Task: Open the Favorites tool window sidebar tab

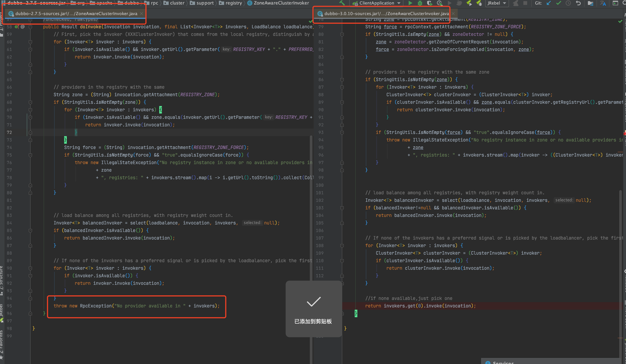Action: (2, 345)
